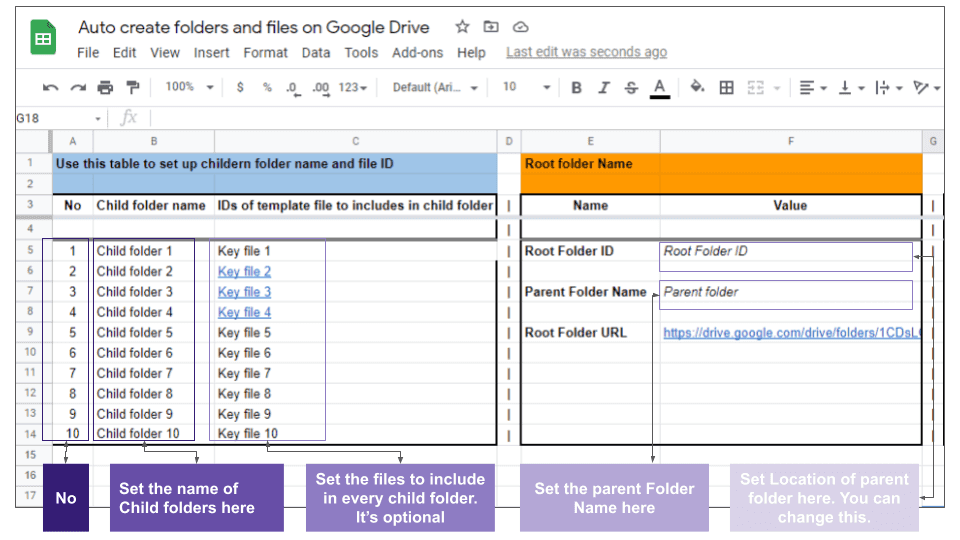Toggle strikethrough formatting
The height and width of the screenshot is (540, 960).
tap(631, 88)
